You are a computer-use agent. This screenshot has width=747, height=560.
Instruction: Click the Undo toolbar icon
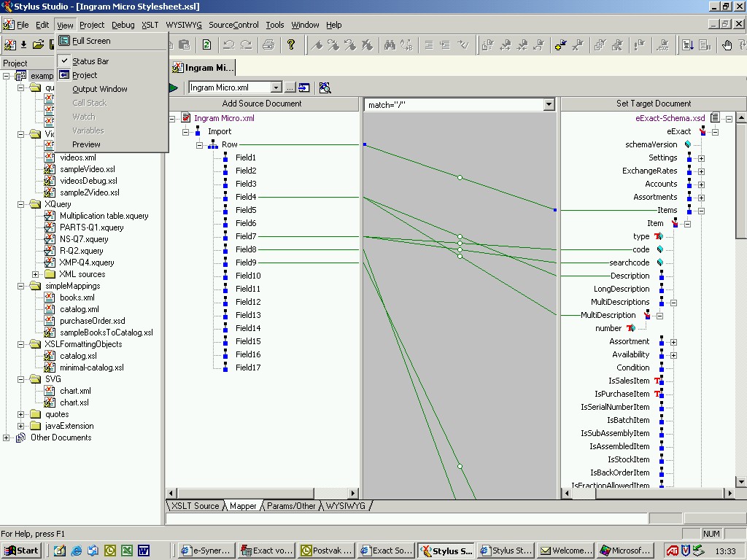(x=229, y=44)
